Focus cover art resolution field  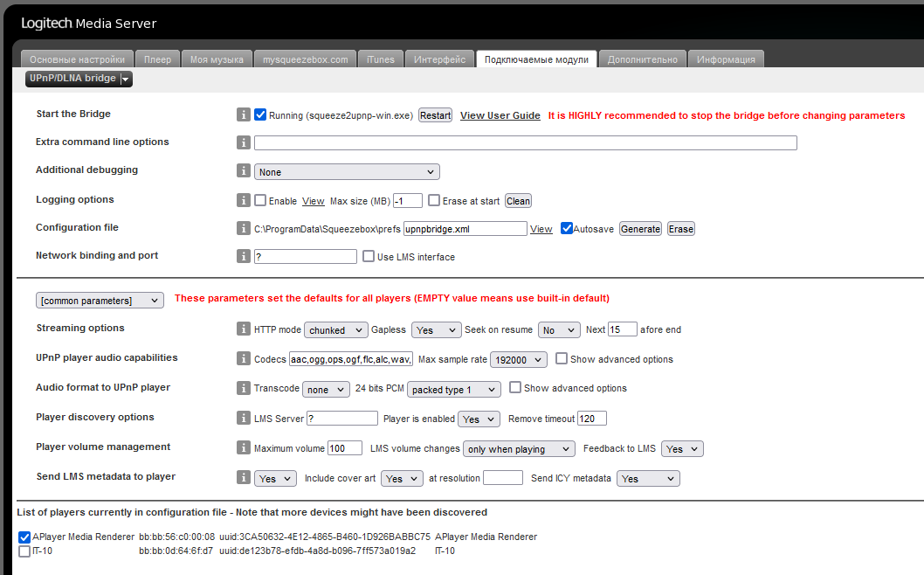pyautogui.click(x=503, y=478)
